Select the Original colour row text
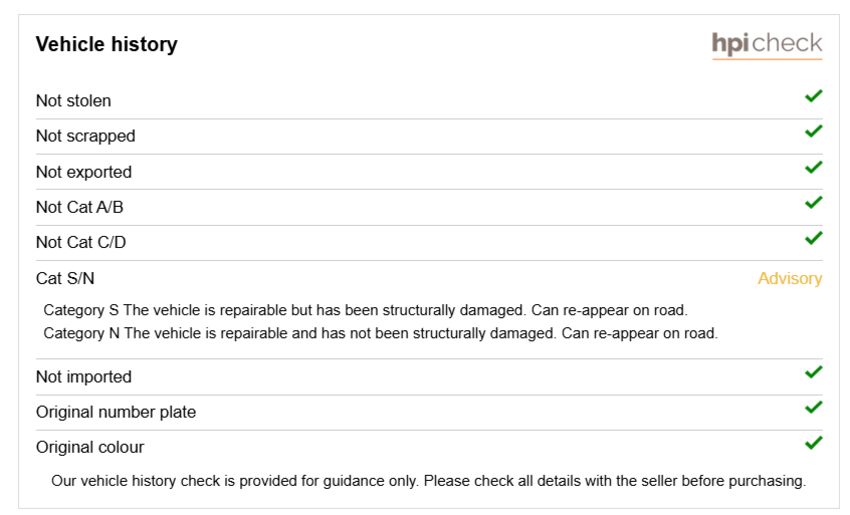Screen dimensions: 850x515 coord(90,447)
